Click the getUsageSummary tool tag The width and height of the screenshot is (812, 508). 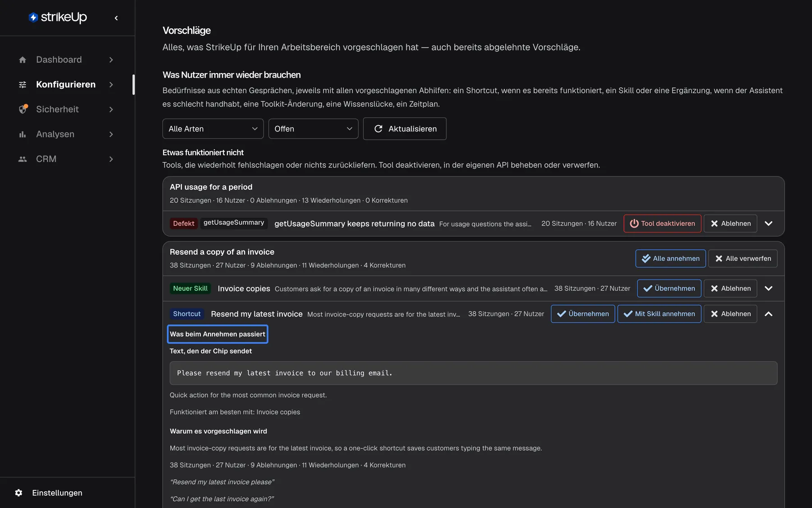pyautogui.click(x=234, y=223)
